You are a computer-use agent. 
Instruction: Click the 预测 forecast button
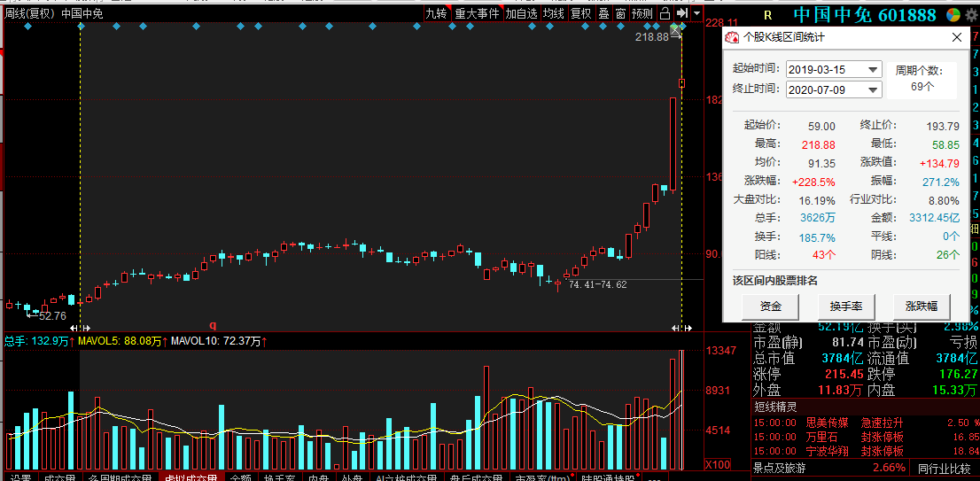(x=642, y=13)
